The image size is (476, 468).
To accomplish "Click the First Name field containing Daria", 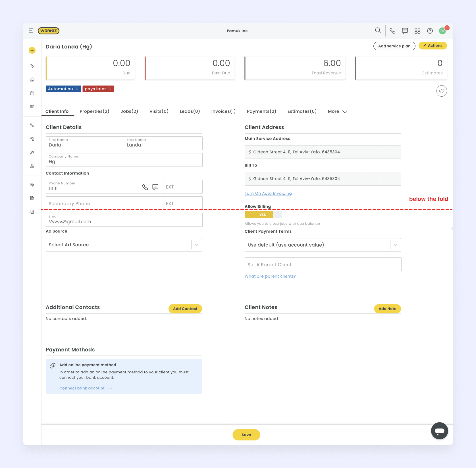I will [85, 143].
